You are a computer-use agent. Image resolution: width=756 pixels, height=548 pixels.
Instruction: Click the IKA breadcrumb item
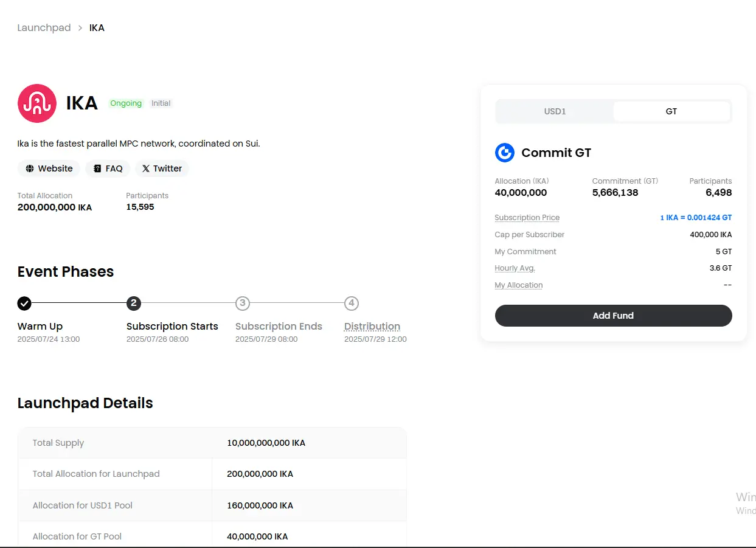click(x=97, y=28)
